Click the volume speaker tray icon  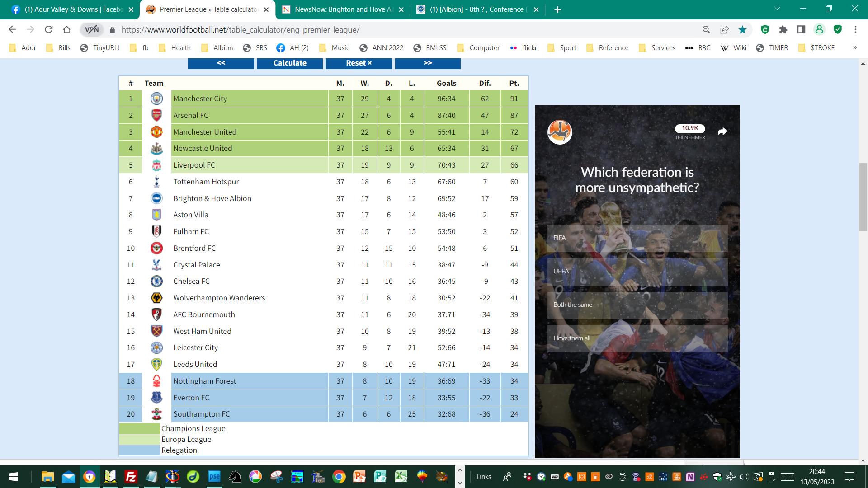744,477
